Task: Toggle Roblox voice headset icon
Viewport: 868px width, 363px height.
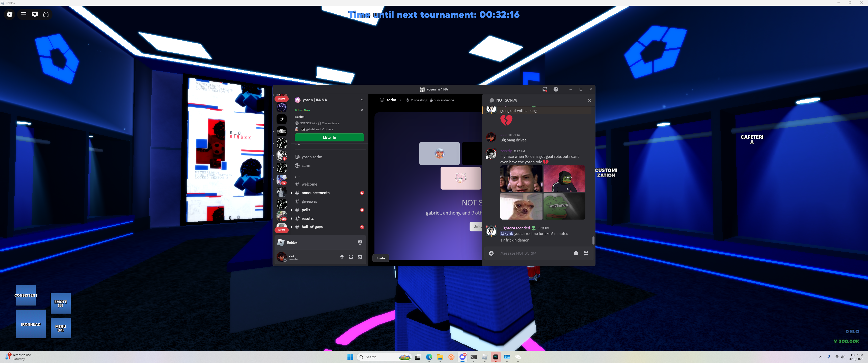Action: [46, 14]
